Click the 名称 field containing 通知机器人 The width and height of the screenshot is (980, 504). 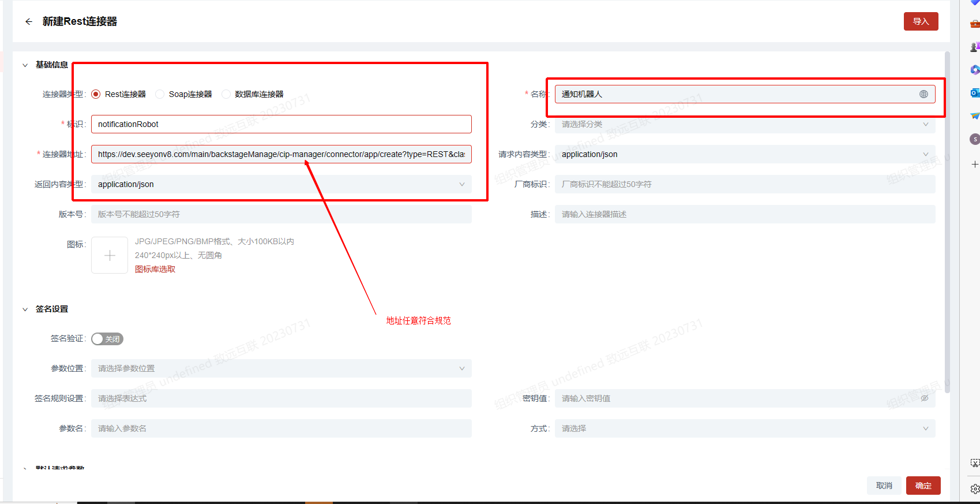tap(745, 94)
